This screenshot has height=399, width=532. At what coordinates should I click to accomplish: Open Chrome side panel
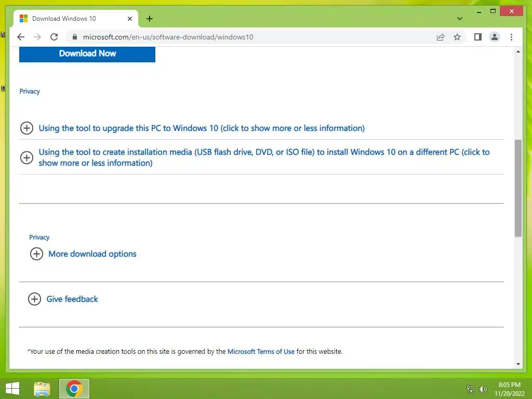point(478,37)
